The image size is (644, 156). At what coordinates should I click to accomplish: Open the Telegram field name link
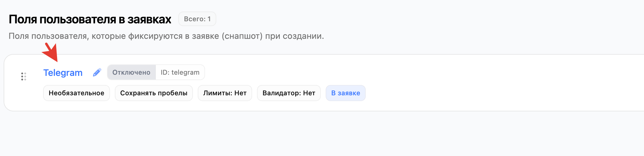point(63,73)
